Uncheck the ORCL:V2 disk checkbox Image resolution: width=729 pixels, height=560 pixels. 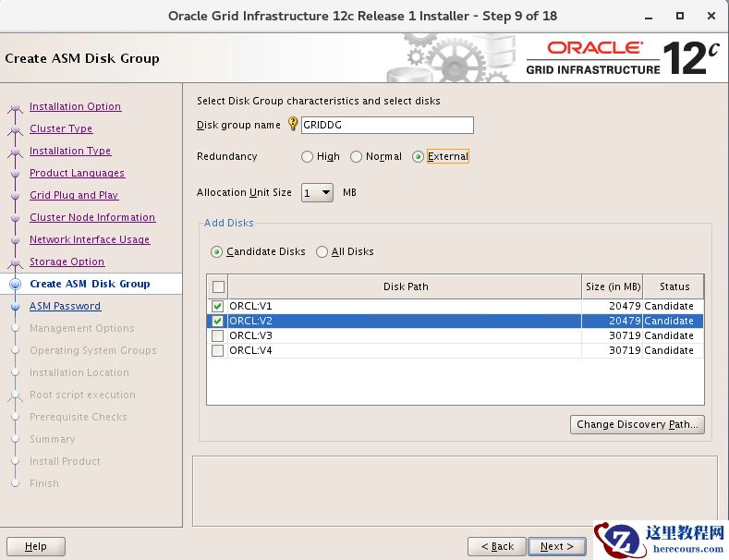click(x=217, y=321)
